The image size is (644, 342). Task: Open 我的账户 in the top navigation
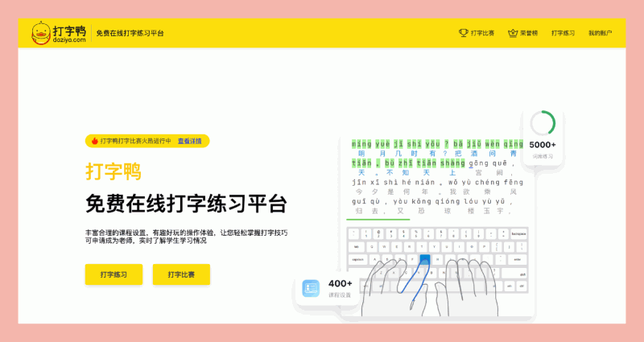600,33
